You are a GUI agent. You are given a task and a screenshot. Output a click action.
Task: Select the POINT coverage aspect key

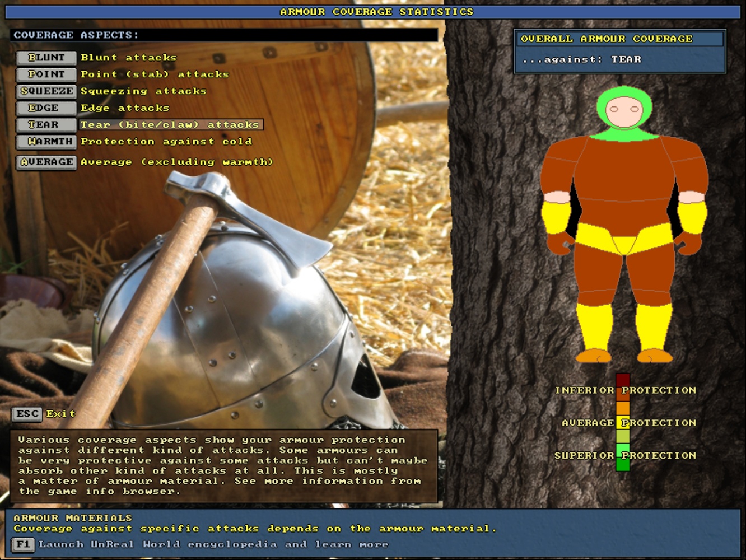[x=46, y=74]
